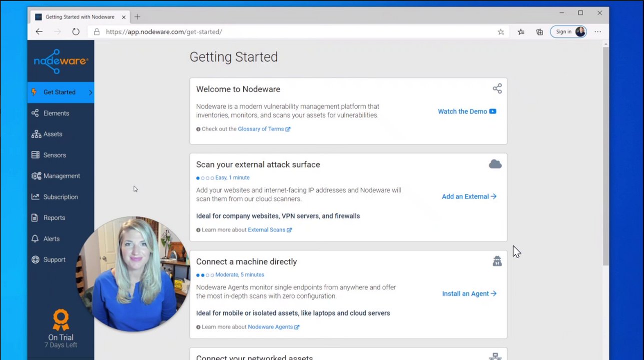Click the Nodeware logo in sidebar
Viewport: 644px width, 360px height.
[61, 61]
